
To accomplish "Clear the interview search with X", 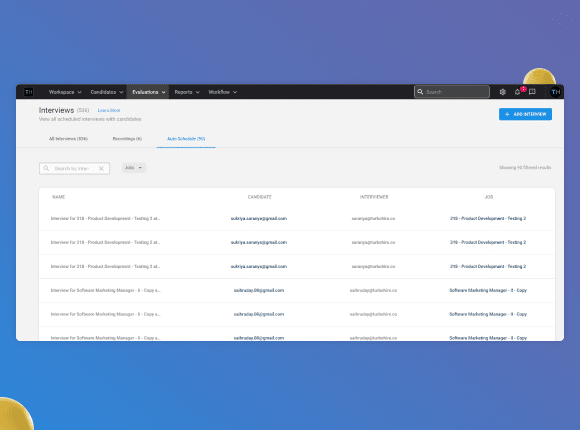I will tap(101, 168).
